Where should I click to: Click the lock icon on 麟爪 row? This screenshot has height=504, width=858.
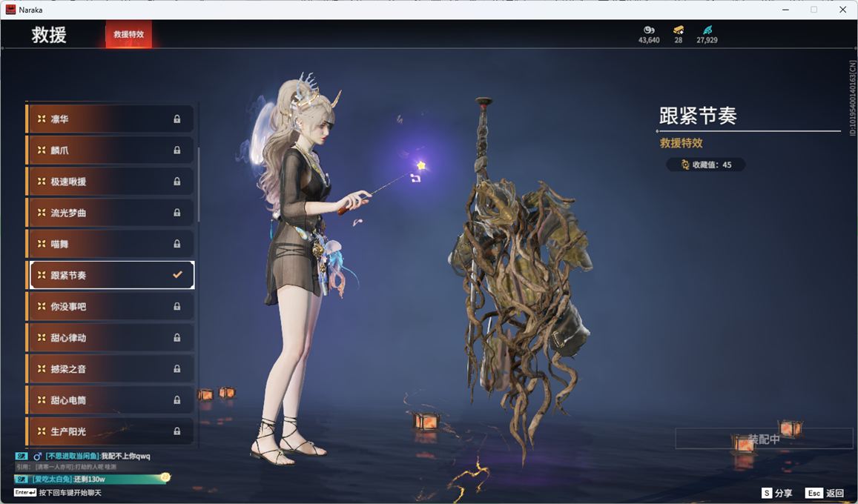pos(176,150)
